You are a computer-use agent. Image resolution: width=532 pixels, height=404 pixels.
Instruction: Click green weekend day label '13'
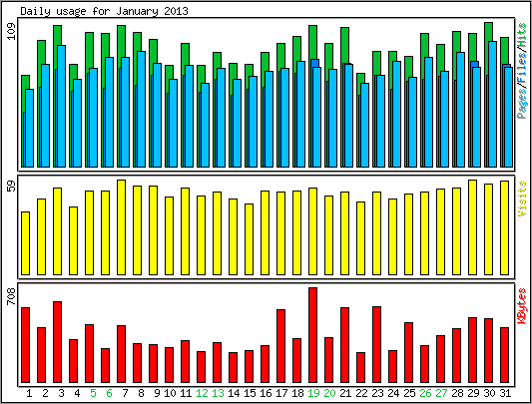pyautogui.click(x=218, y=393)
